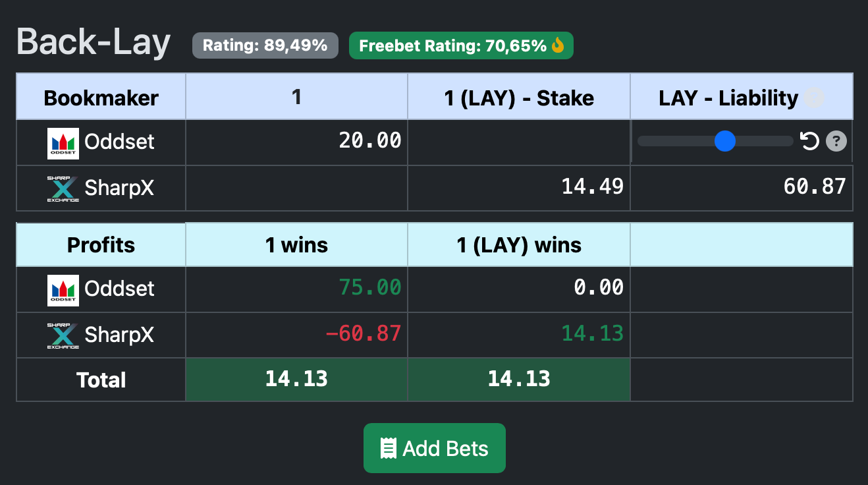Click the Oddset odds field showing 20.00
868x485 pixels.
point(296,140)
